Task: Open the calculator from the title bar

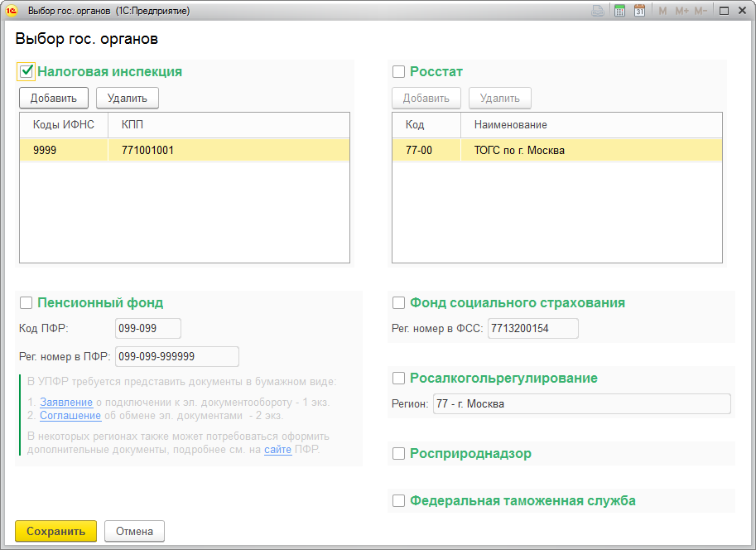Action: tap(619, 11)
